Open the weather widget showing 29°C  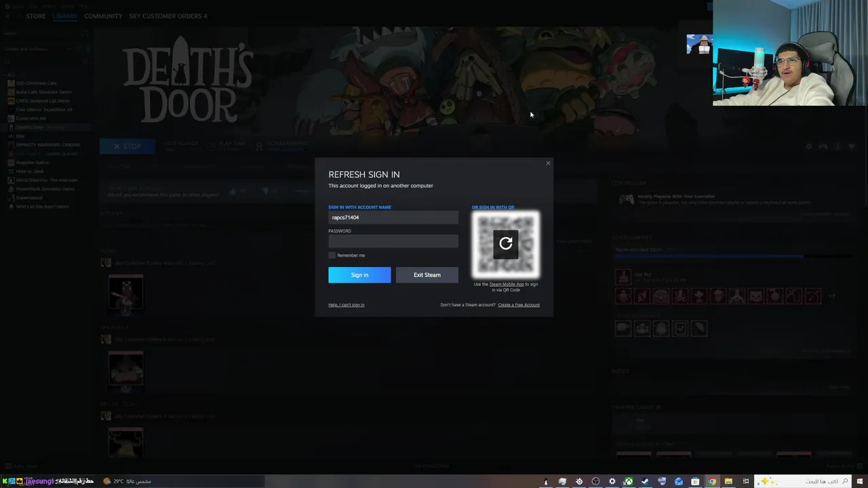[x=127, y=481]
